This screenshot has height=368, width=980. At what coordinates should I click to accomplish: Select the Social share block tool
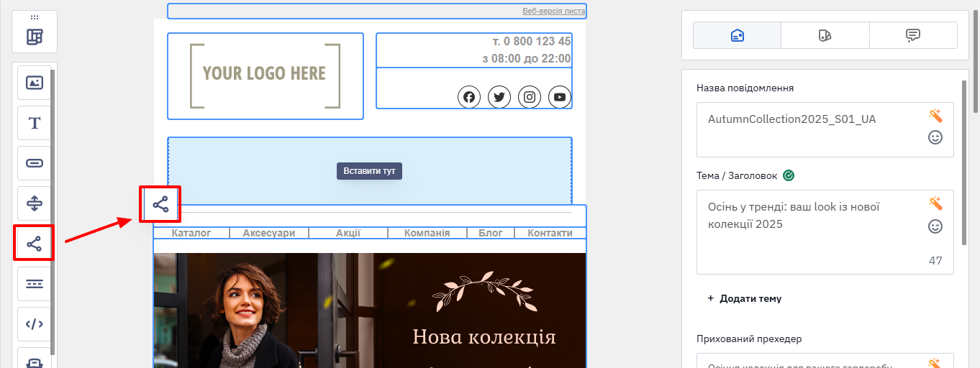(35, 244)
